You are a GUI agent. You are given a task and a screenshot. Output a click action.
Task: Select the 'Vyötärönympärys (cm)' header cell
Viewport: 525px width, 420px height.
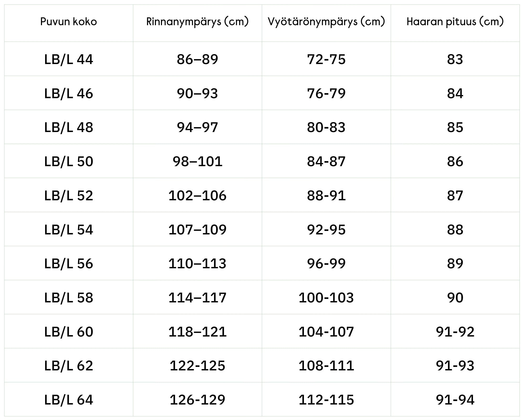tap(326, 22)
